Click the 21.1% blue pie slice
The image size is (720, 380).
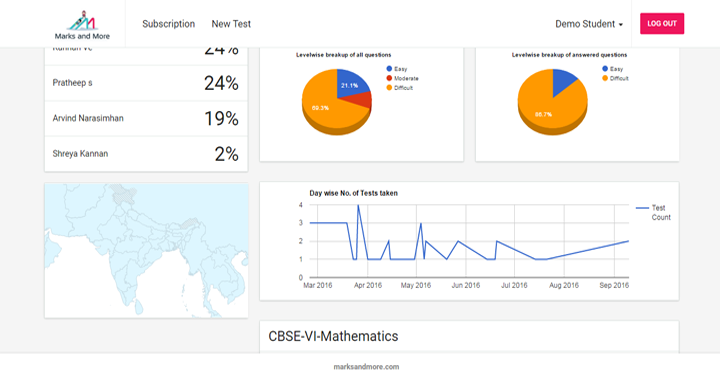click(x=350, y=84)
